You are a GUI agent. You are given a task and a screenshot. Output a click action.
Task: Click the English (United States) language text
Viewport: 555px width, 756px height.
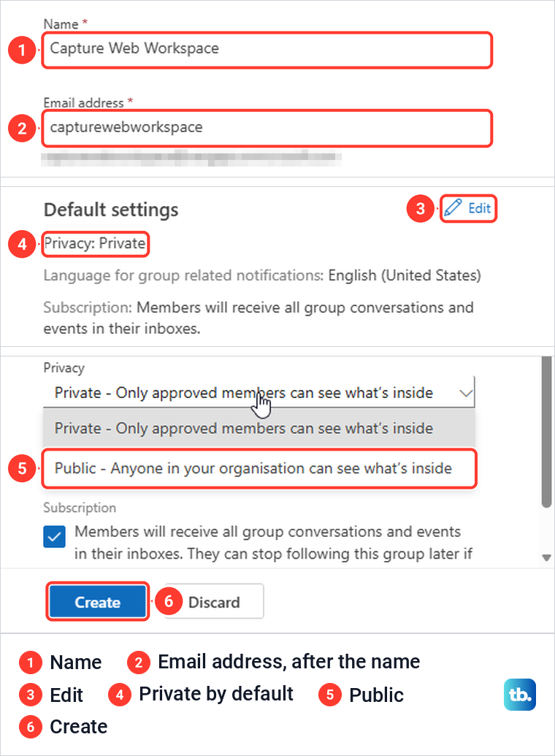click(405, 275)
